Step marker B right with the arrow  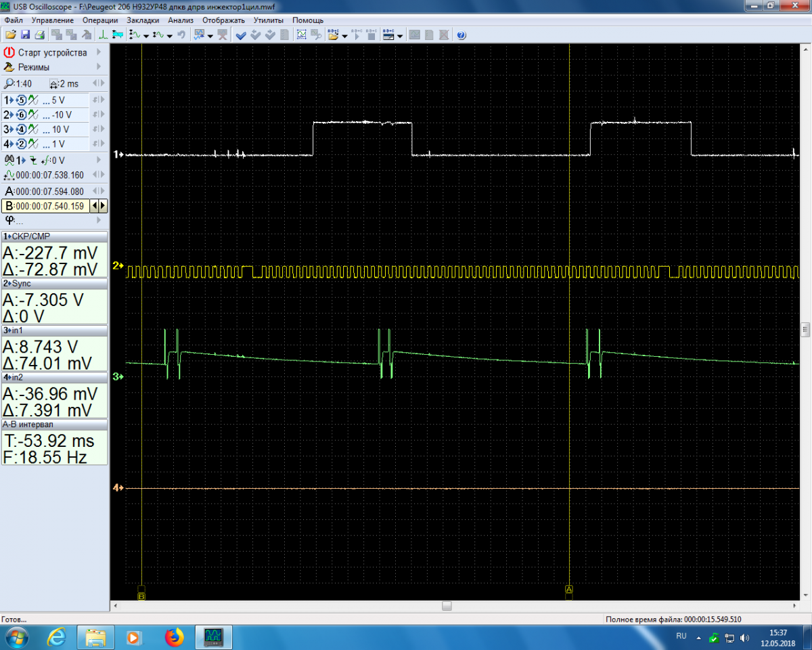(x=103, y=206)
